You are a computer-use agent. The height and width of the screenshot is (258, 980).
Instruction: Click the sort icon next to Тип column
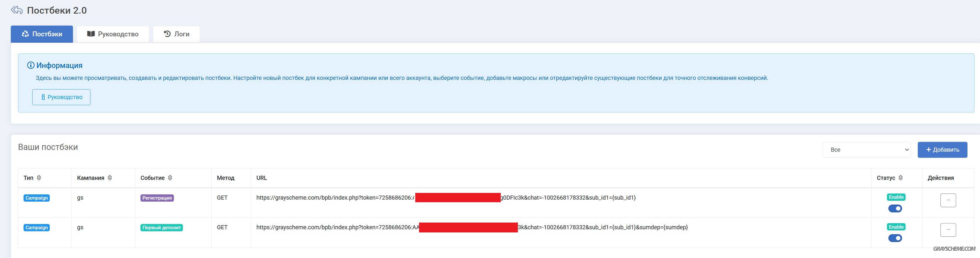point(39,178)
